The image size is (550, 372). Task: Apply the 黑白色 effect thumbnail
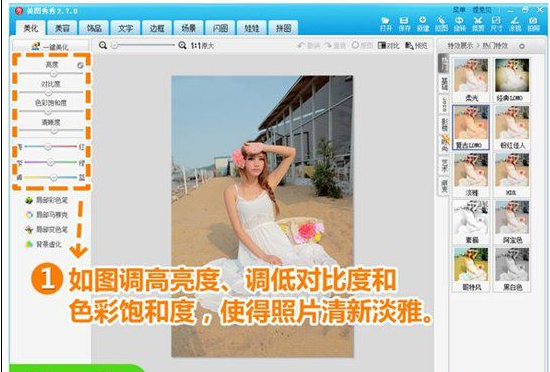[x=512, y=269]
